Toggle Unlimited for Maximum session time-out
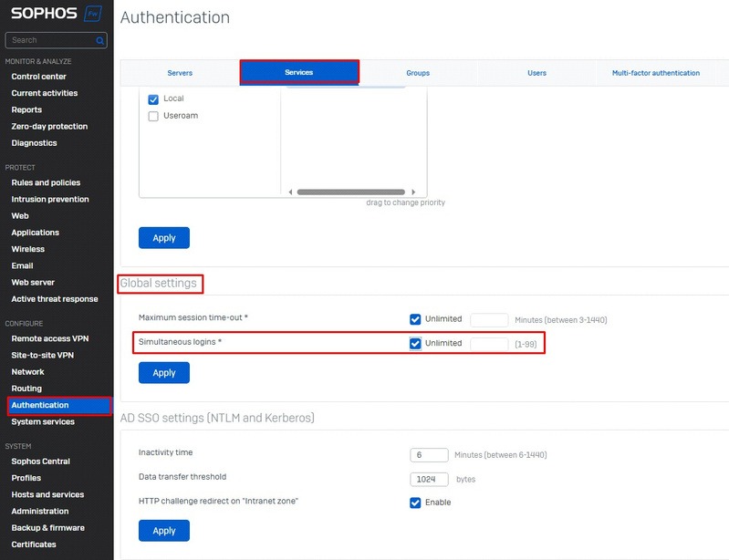Image resolution: width=729 pixels, height=560 pixels. (415, 319)
